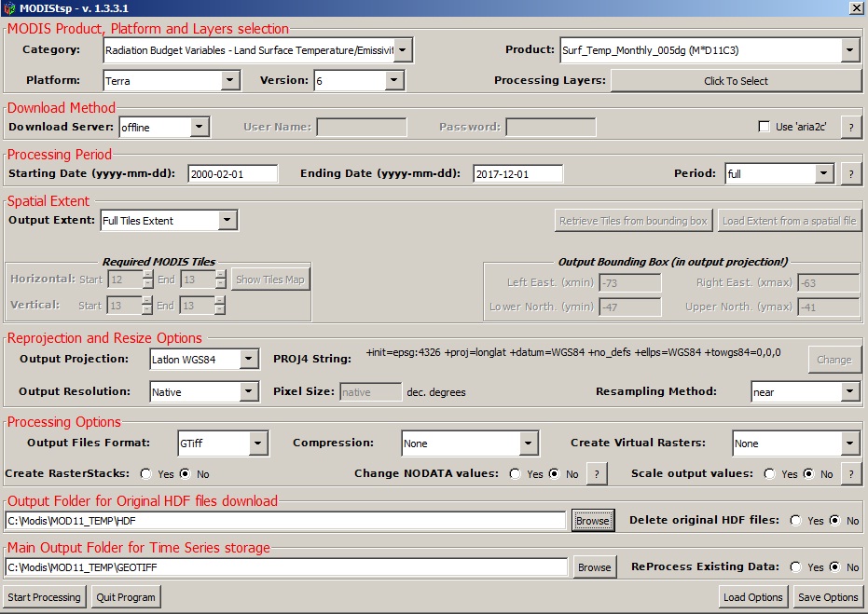This screenshot has width=868, height=614.
Task: Set Create RasterStacks to Yes
Action: (145, 473)
